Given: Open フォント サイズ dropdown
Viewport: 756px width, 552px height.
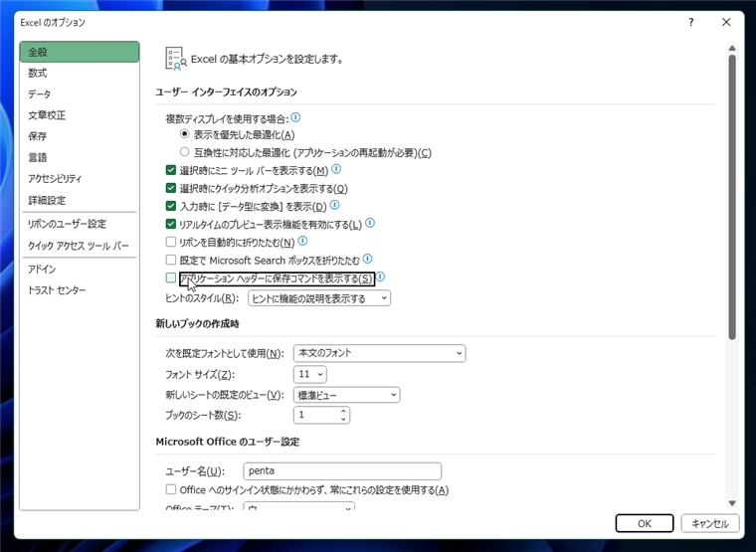Looking at the screenshot, I should click(x=310, y=374).
